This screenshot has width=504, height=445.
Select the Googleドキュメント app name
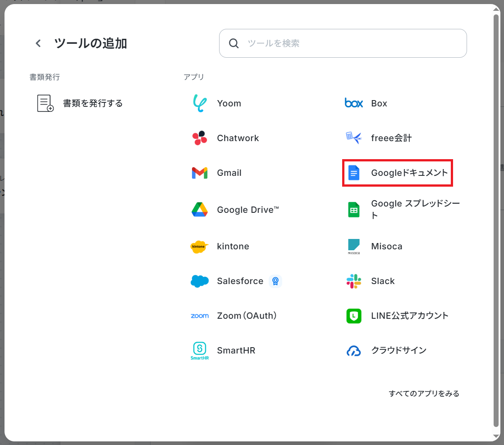(409, 173)
